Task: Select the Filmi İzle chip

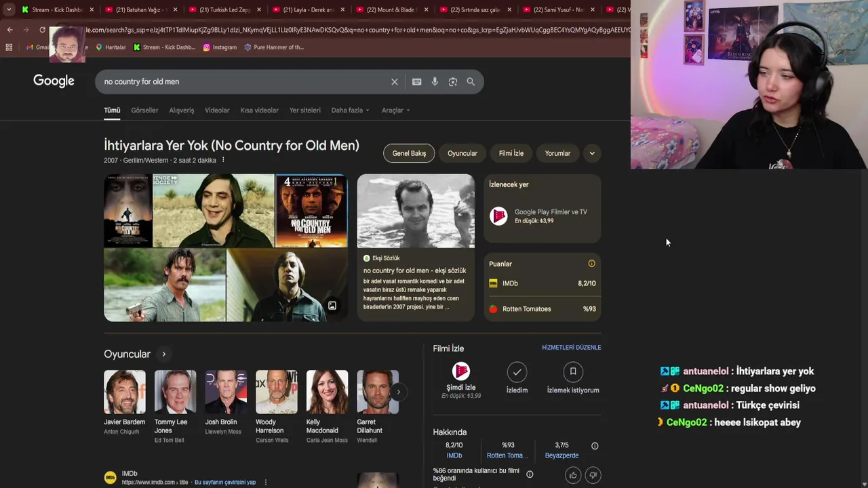Action: click(511, 153)
